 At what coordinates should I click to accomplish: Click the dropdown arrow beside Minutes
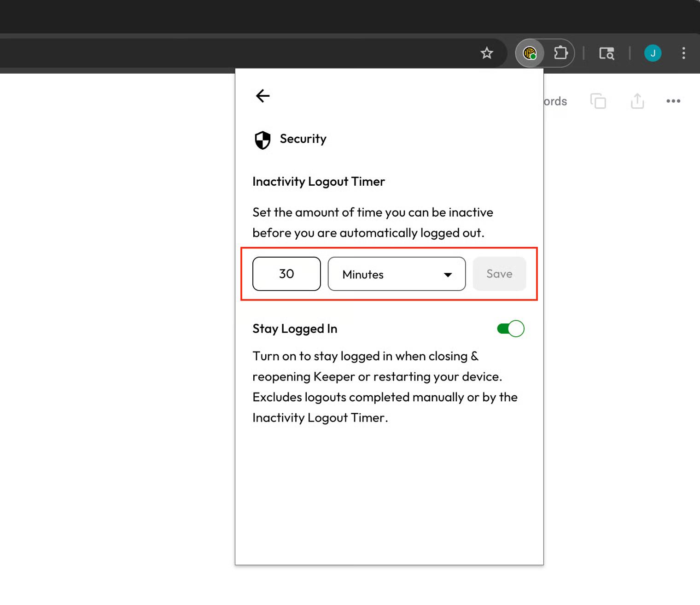(448, 275)
